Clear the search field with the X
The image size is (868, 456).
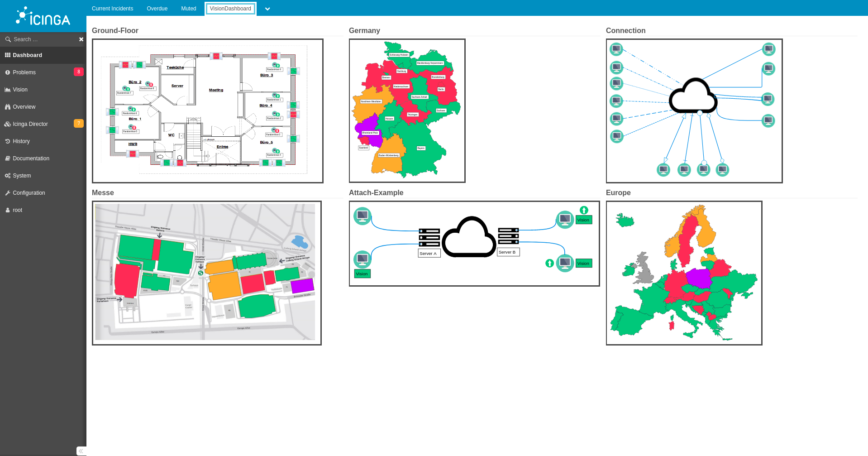tap(81, 39)
